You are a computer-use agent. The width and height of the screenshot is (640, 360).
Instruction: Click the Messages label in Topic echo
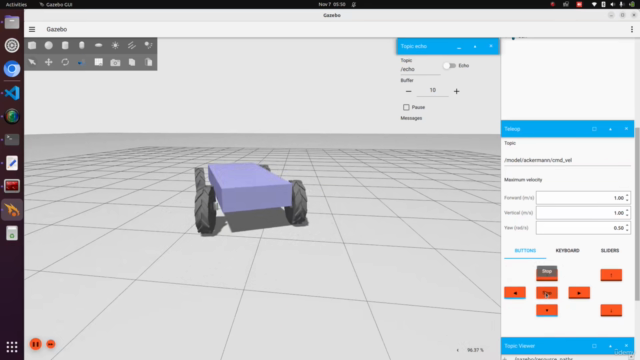(411, 118)
